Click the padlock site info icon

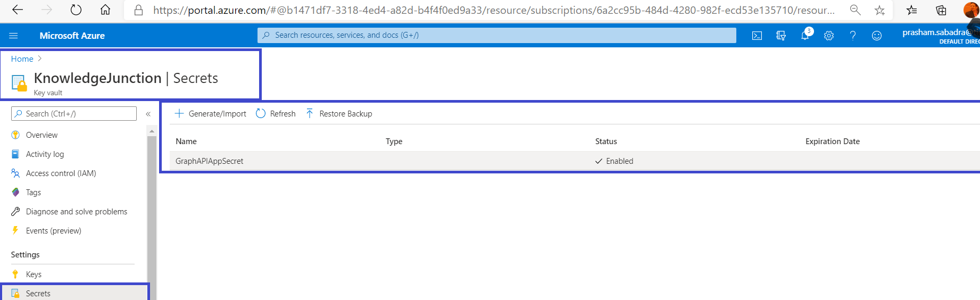(138, 10)
